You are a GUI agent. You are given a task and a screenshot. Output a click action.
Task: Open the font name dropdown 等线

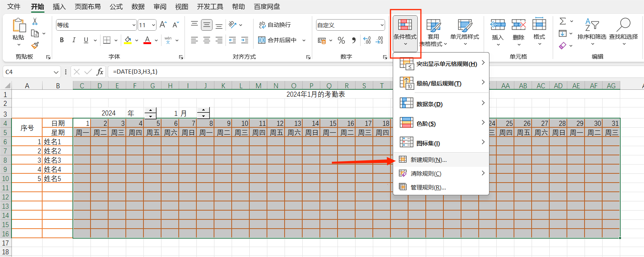point(134,25)
